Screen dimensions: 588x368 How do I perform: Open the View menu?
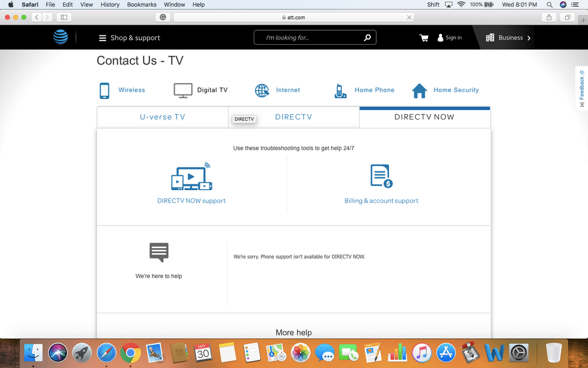tap(87, 5)
